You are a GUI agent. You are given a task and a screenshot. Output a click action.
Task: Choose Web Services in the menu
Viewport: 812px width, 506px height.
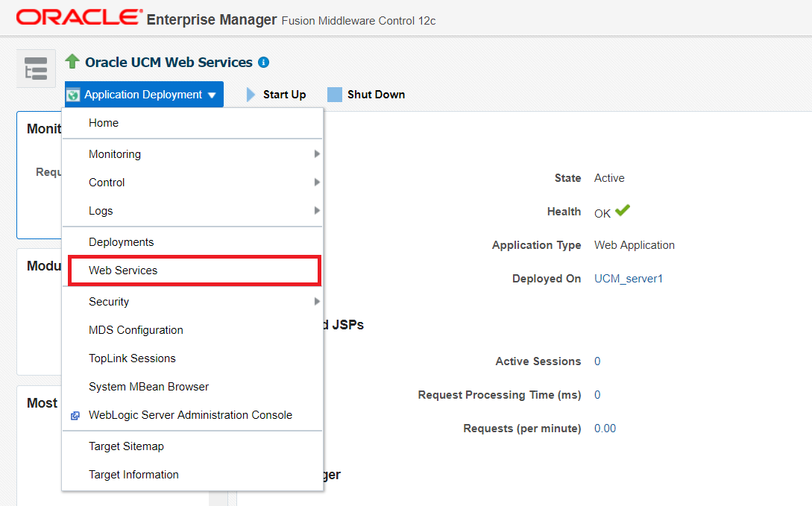click(194, 270)
